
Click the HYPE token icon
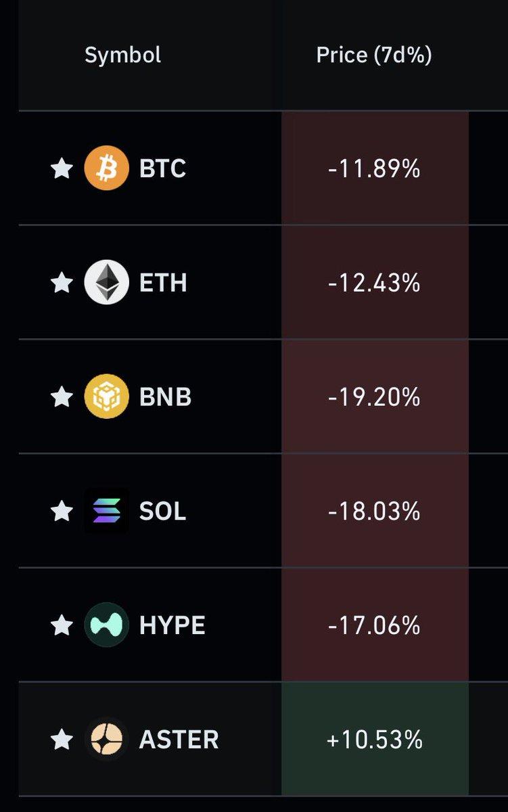coord(106,625)
